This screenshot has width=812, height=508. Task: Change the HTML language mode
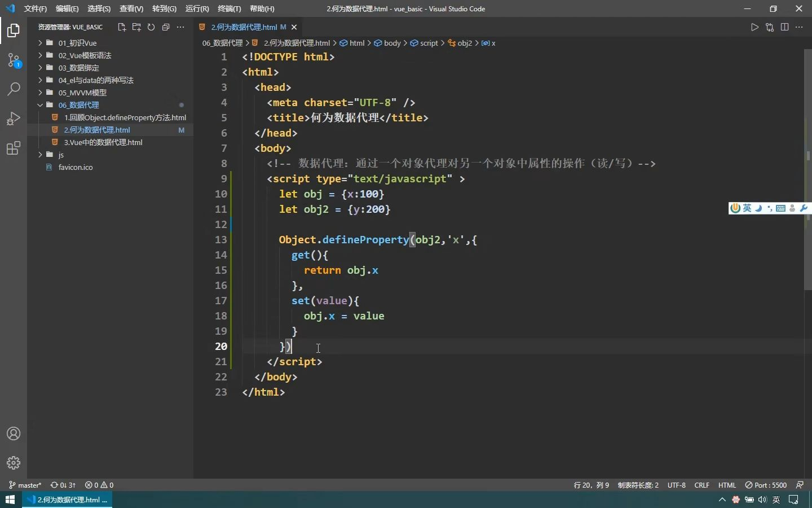tap(727, 485)
